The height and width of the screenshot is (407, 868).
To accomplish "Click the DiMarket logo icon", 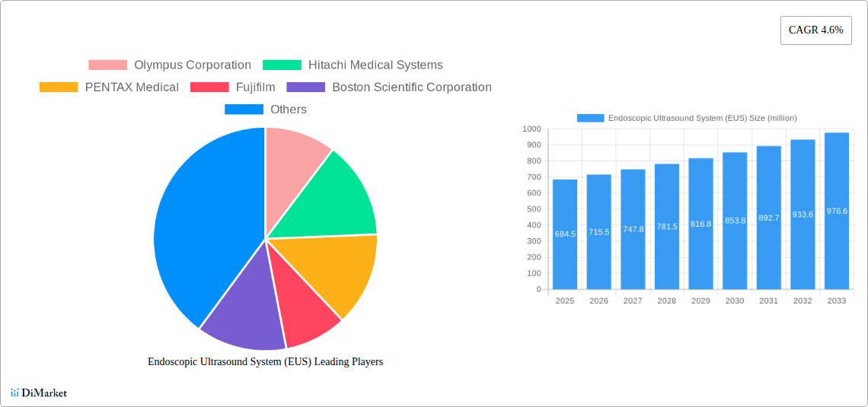I will pos(14,393).
